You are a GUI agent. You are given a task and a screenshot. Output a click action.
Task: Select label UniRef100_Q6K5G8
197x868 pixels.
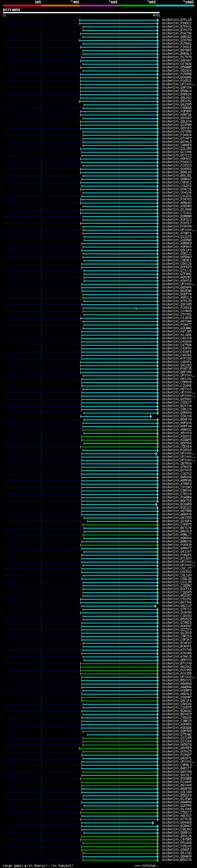176,443
